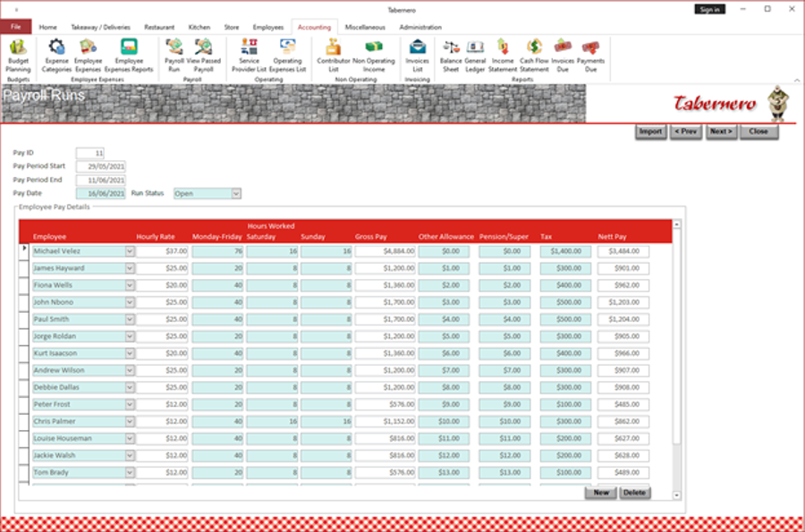Click the Pay Period End field
This screenshot has height=532, width=805.
pos(100,180)
